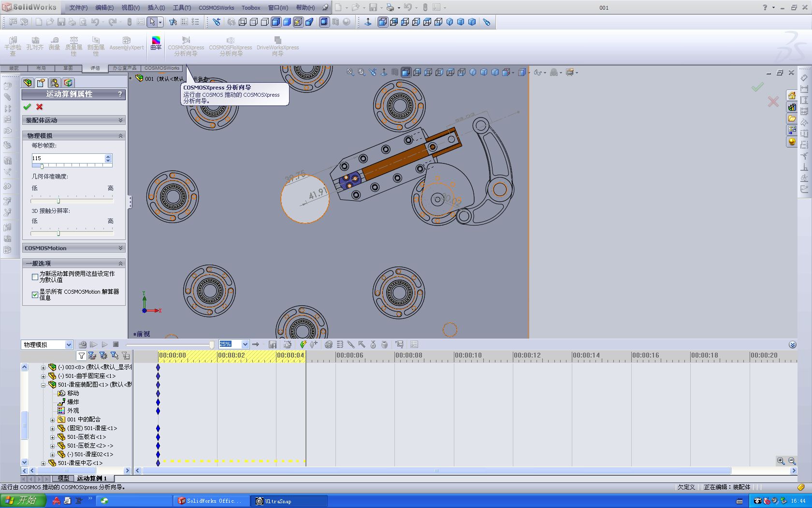The image size is (812, 508).
Task: Click the timeline zoom in magnifier
Action: [x=781, y=461]
